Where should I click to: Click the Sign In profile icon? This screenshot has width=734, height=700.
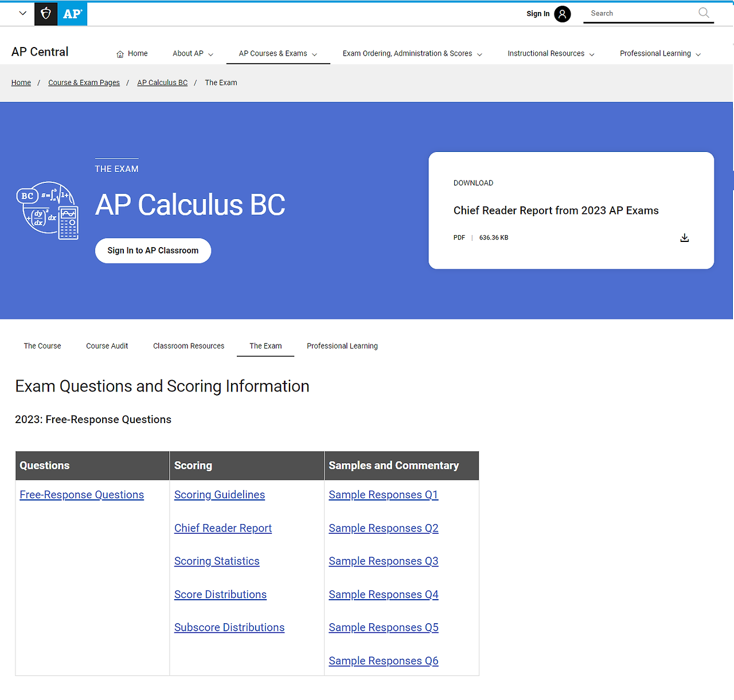(x=563, y=14)
